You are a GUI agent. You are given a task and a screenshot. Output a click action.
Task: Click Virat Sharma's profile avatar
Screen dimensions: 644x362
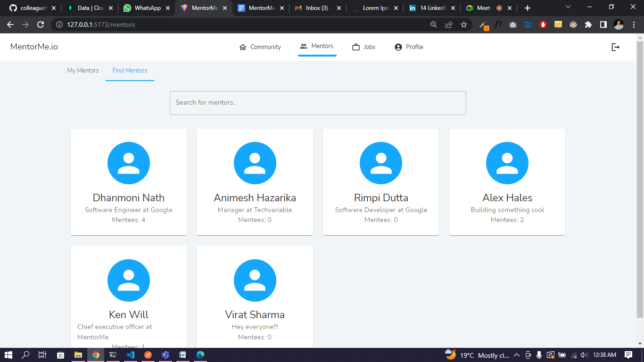[255, 280]
